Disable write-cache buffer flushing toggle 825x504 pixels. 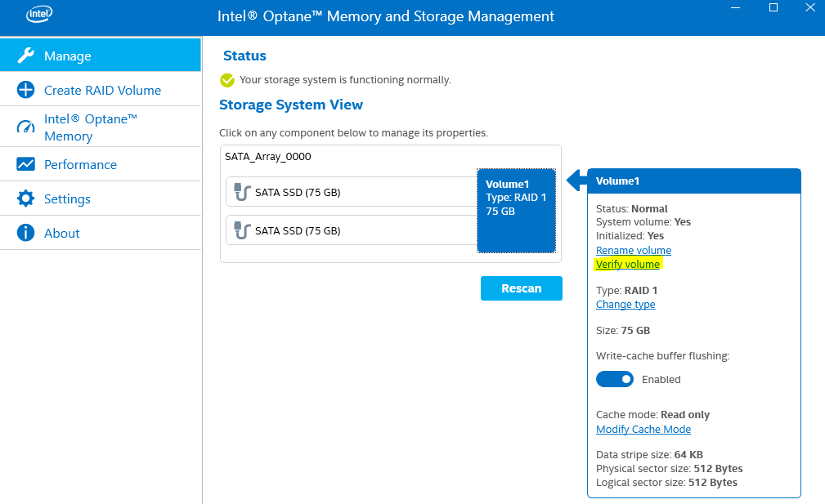point(615,379)
